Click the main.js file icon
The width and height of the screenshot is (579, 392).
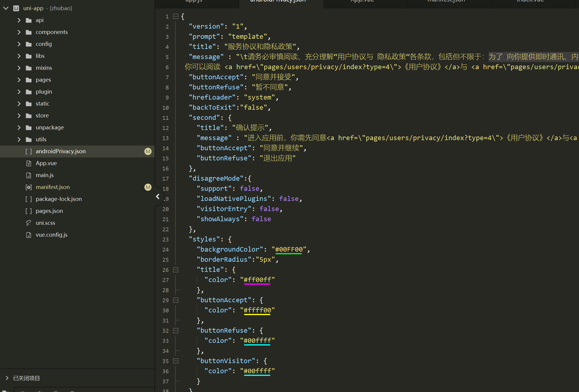click(29, 175)
